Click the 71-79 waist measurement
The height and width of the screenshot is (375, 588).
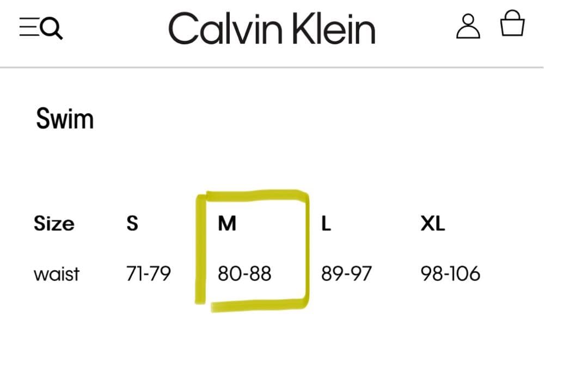[x=148, y=273]
